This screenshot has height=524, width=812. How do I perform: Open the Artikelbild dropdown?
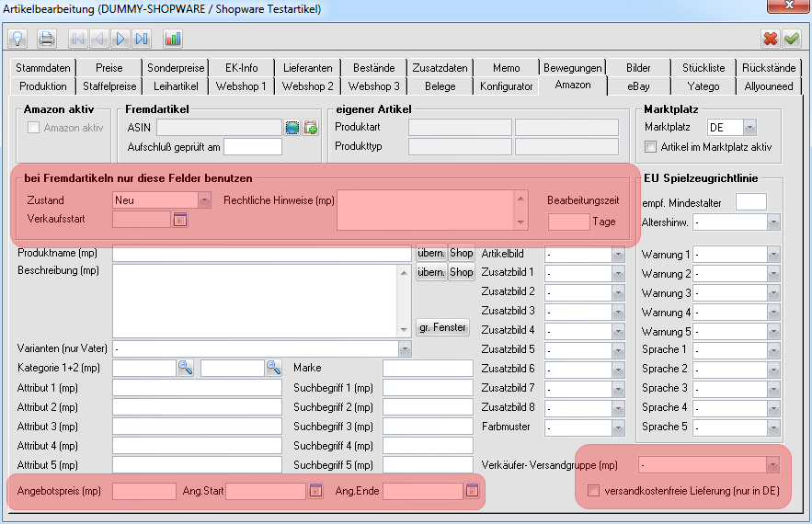[618, 255]
